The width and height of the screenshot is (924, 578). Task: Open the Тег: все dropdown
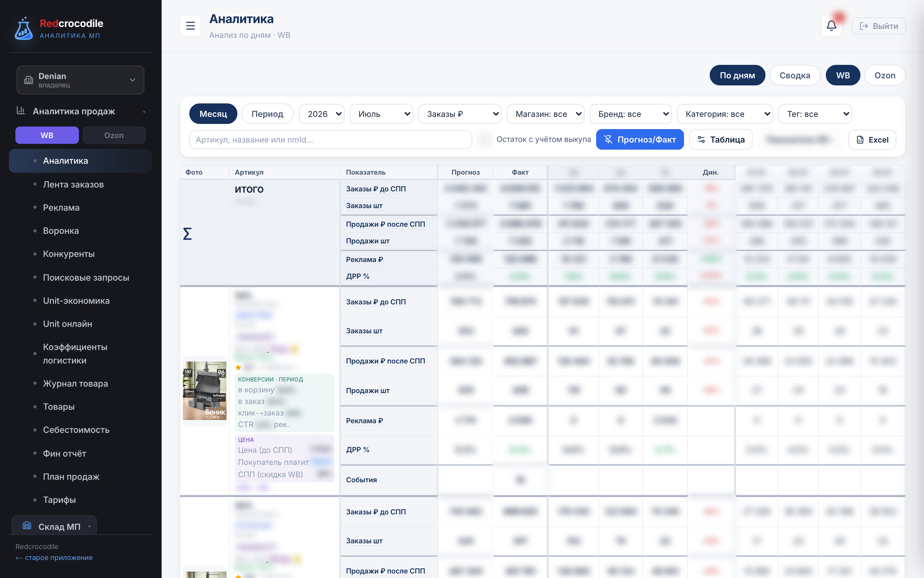point(815,114)
